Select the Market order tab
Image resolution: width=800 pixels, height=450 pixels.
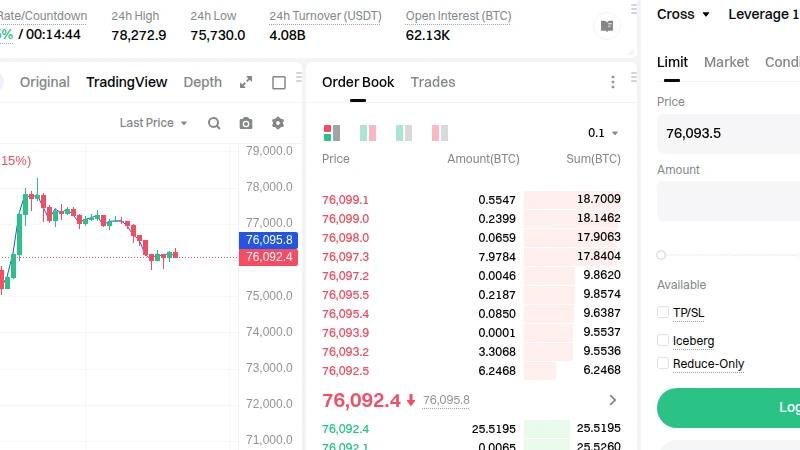point(727,62)
